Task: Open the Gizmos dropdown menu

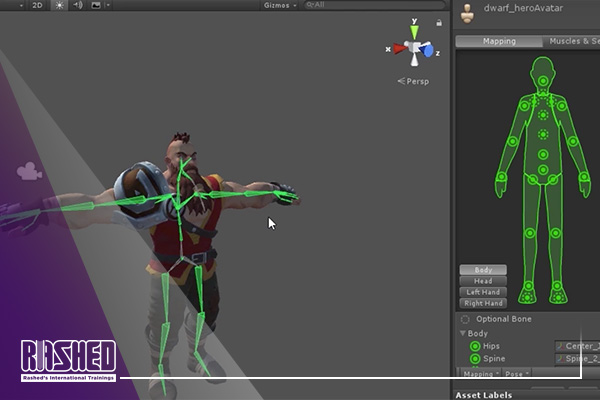Action: 280,5
